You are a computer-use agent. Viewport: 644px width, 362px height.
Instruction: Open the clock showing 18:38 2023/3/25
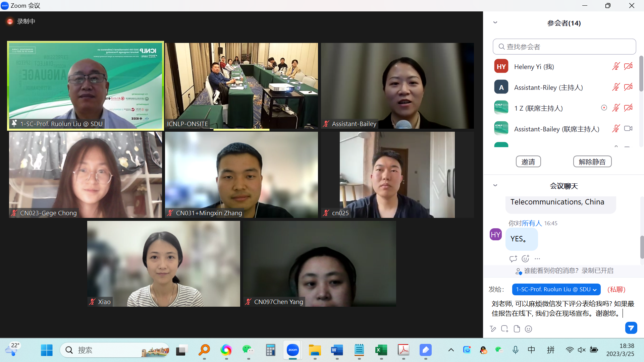(x=620, y=350)
